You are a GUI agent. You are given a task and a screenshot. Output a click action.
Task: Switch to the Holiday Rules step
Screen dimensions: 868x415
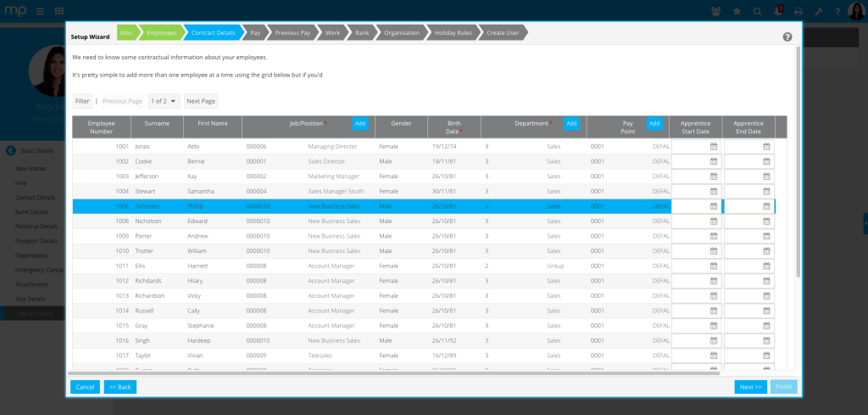click(452, 32)
